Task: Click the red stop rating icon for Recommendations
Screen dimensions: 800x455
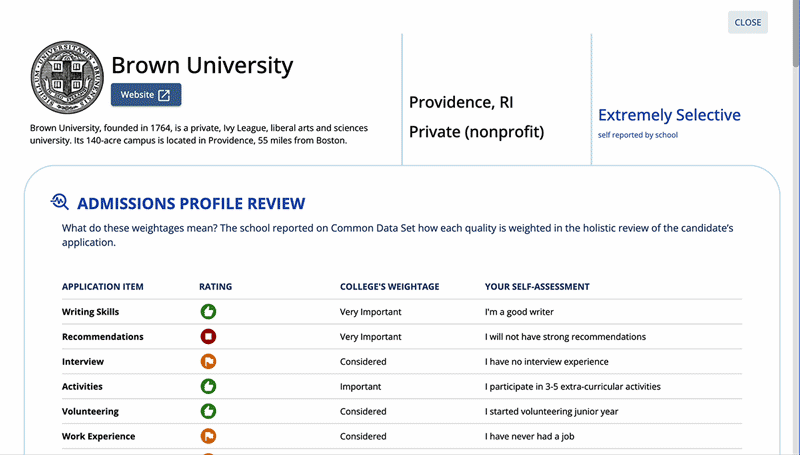Action: click(x=209, y=337)
